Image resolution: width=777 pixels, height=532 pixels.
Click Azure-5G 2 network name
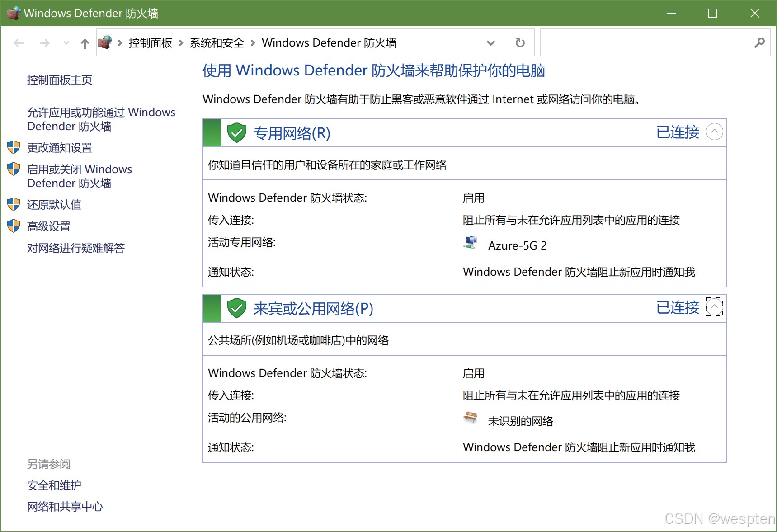tap(518, 245)
